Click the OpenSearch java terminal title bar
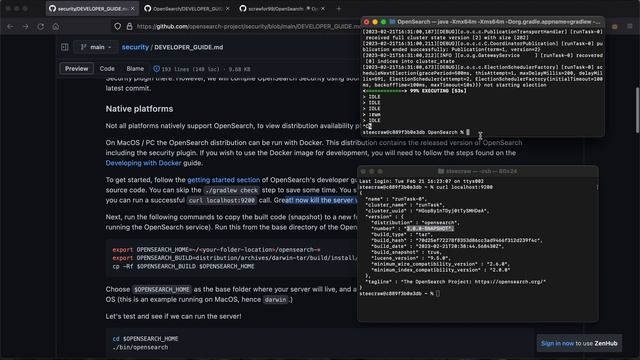 pos(482,22)
